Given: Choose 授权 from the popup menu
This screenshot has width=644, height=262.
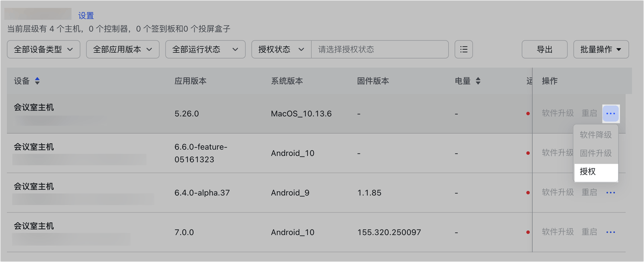Looking at the screenshot, I should click(595, 172).
